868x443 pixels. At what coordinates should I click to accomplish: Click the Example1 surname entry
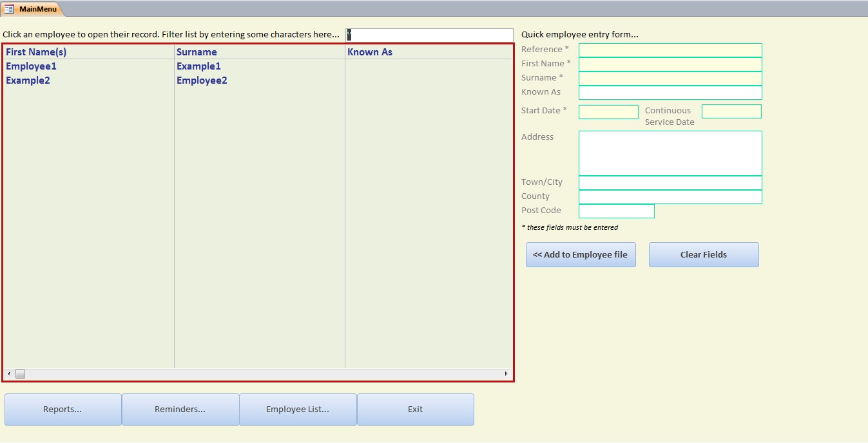[198, 66]
